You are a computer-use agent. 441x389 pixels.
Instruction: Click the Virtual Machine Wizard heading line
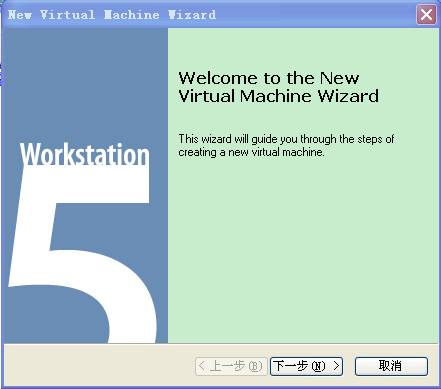pyautogui.click(x=279, y=96)
